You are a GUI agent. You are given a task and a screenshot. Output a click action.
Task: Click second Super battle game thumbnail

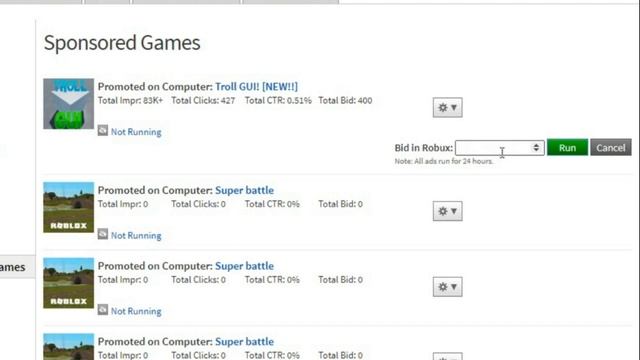(x=69, y=283)
